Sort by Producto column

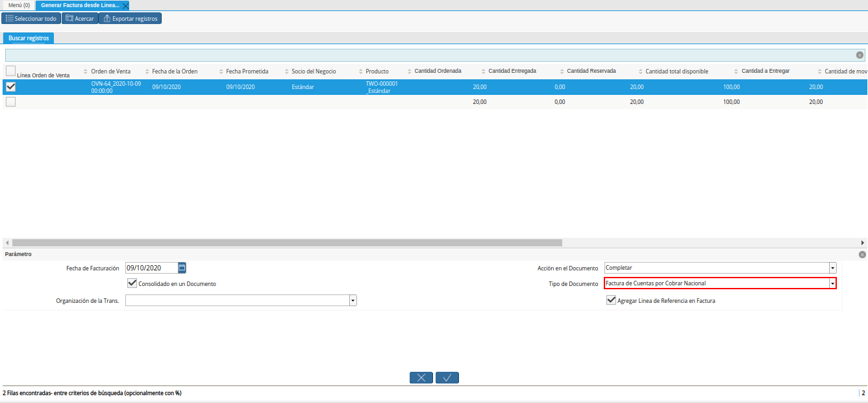(377, 71)
